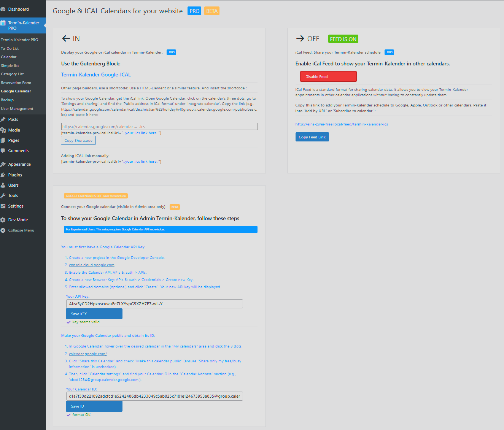504x430 pixels.
Task: Open Category List submenu item
Action: 12,74
